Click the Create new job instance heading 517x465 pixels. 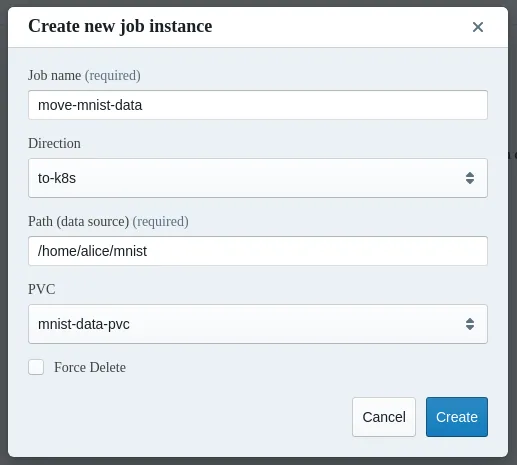coord(120,26)
